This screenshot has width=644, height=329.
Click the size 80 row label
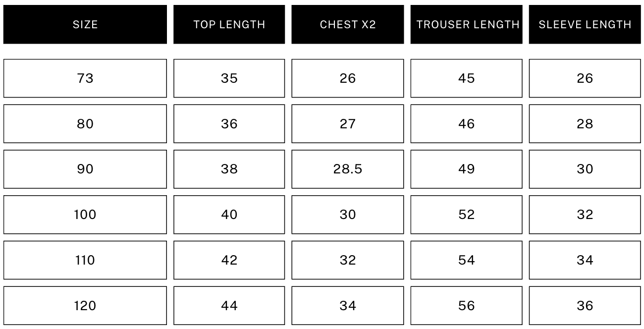click(85, 124)
